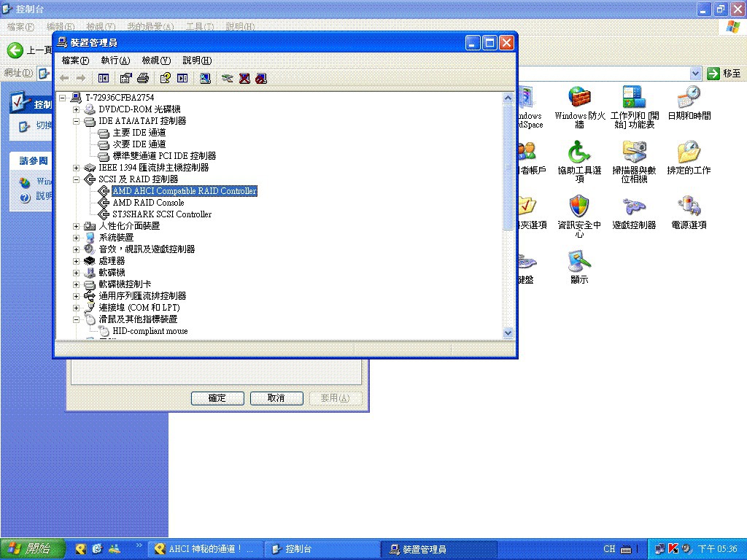Click the Help toolbar icon
This screenshot has height=560, width=747.
coord(166,78)
